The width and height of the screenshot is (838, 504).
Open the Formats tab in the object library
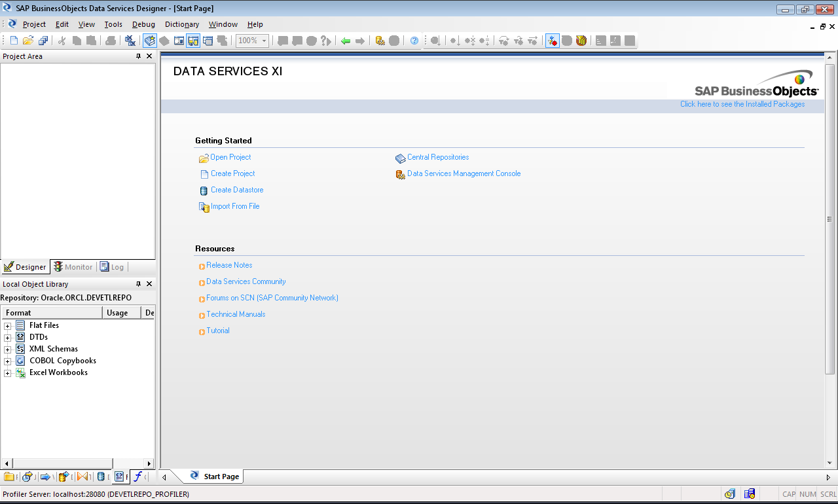click(120, 477)
